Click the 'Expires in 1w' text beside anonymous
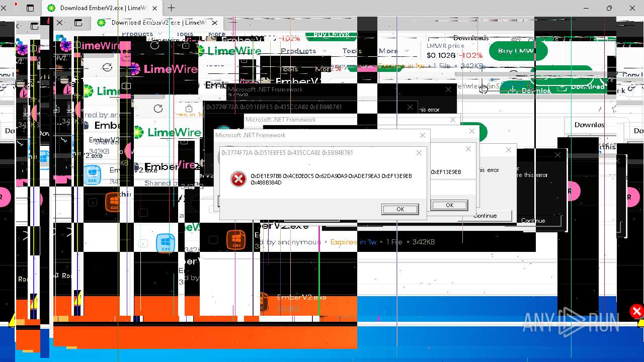Viewport: 644px width, 362px height. [x=353, y=242]
